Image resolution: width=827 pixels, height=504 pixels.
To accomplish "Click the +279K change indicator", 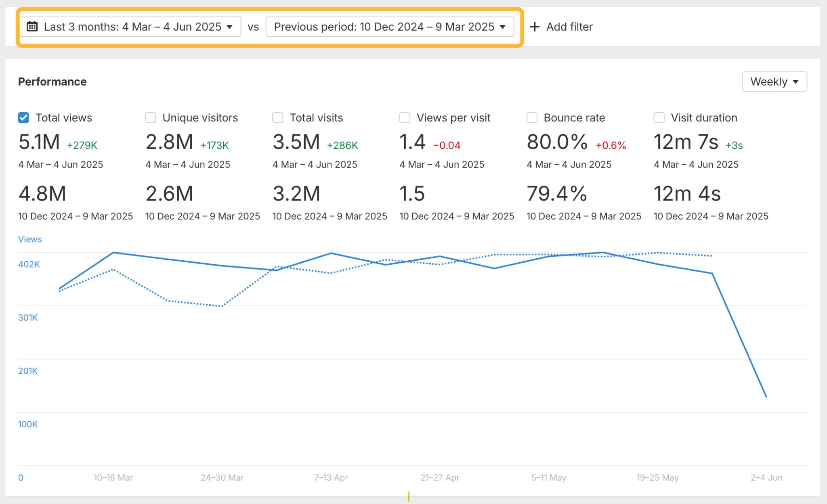I will pos(82,144).
